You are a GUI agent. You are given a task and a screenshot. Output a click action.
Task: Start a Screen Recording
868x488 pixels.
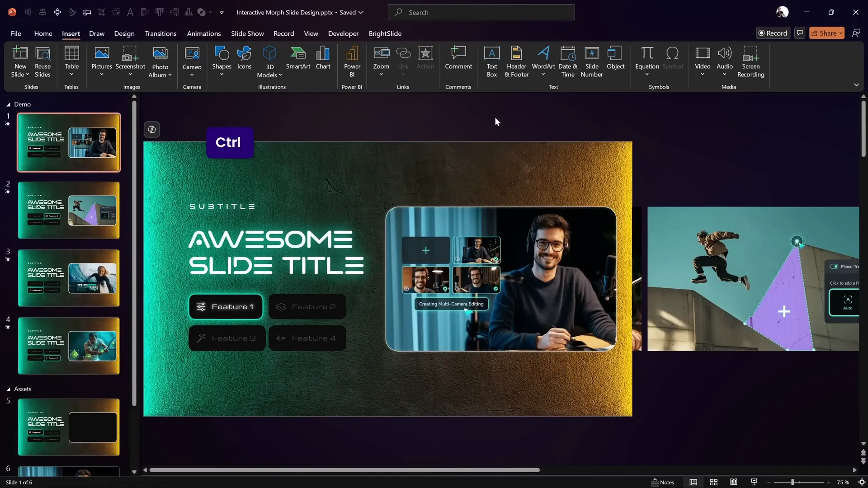(750, 61)
